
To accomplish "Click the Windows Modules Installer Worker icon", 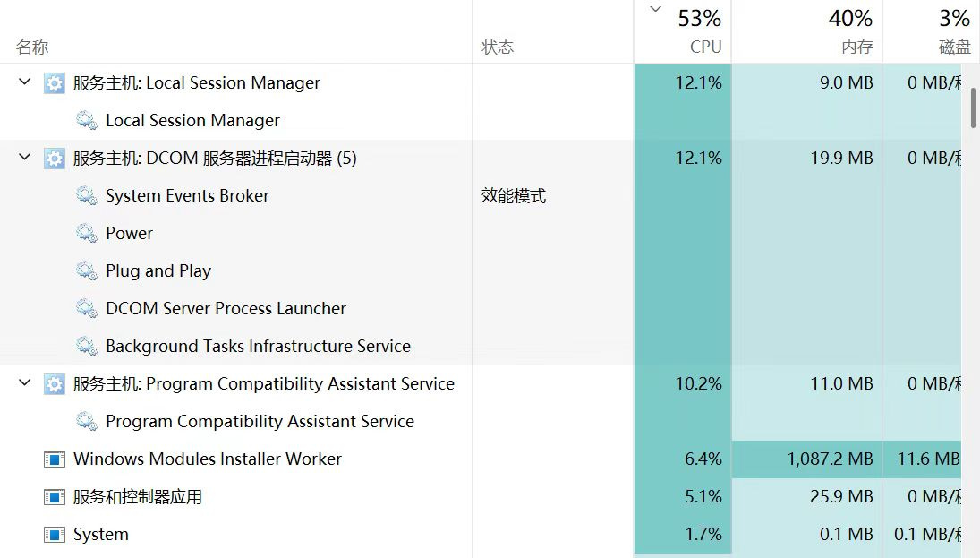I will 55,459.
